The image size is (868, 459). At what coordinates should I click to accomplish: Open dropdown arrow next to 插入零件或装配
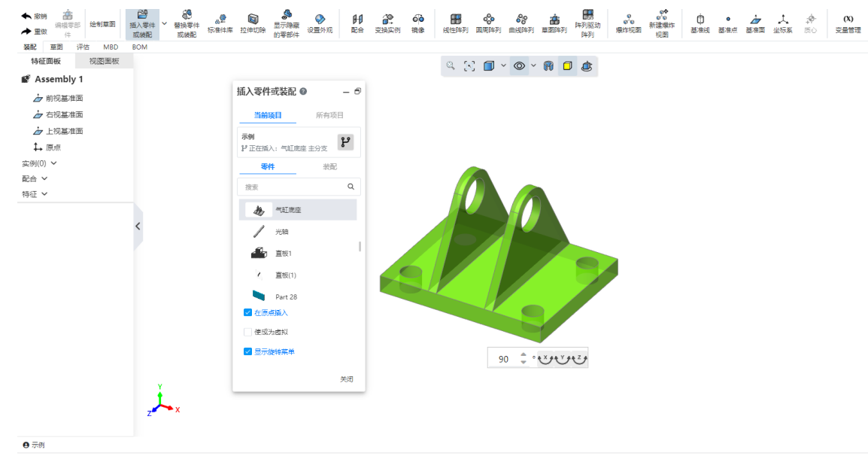tap(165, 23)
